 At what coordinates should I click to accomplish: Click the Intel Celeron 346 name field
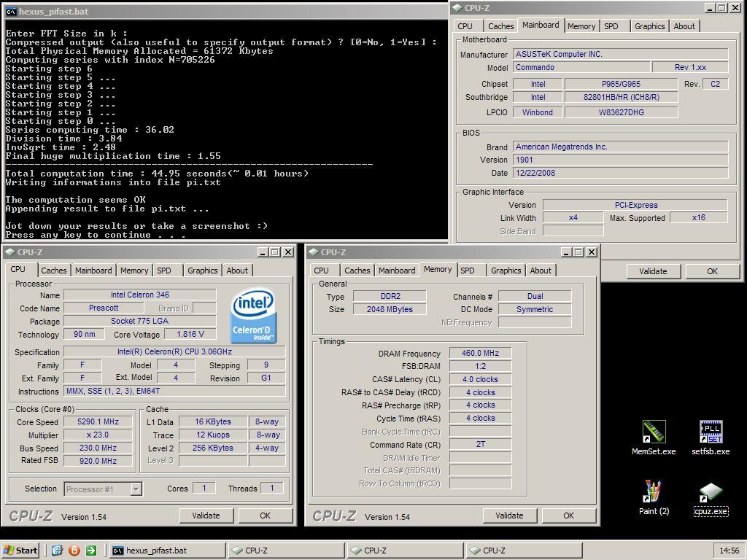tap(139, 295)
